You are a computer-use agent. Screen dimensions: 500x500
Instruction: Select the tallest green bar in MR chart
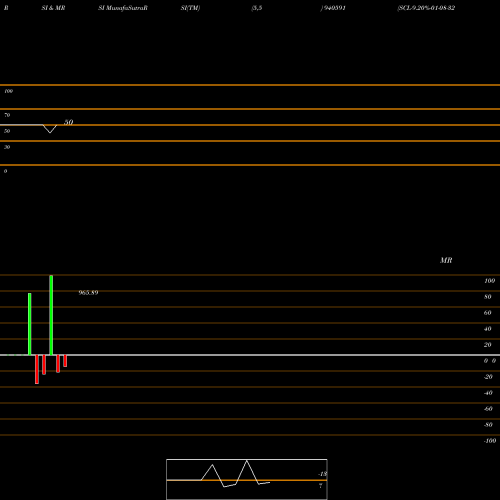(51, 315)
